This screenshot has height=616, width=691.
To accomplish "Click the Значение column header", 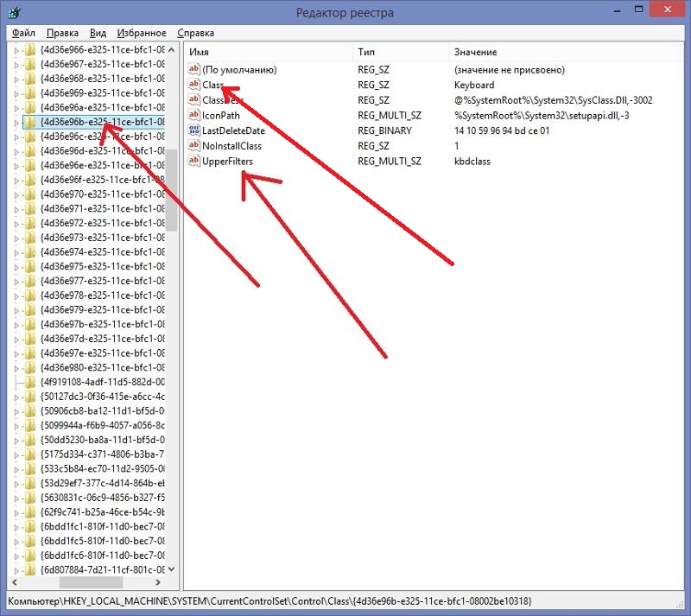I will (x=561, y=53).
